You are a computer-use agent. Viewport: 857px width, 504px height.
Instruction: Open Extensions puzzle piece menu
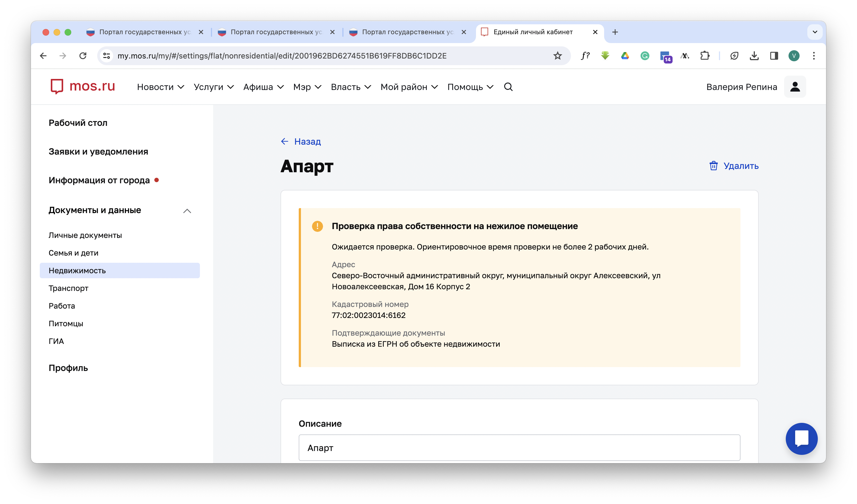(705, 56)
